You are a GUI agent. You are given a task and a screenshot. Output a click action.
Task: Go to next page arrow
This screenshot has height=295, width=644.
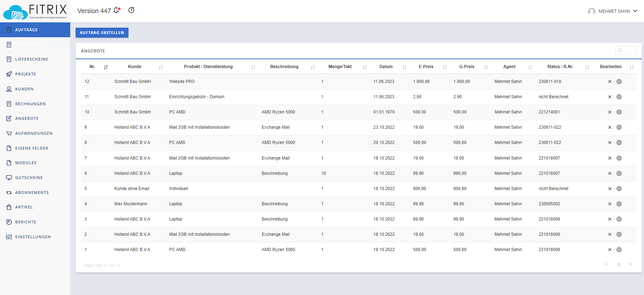(630, 264)
